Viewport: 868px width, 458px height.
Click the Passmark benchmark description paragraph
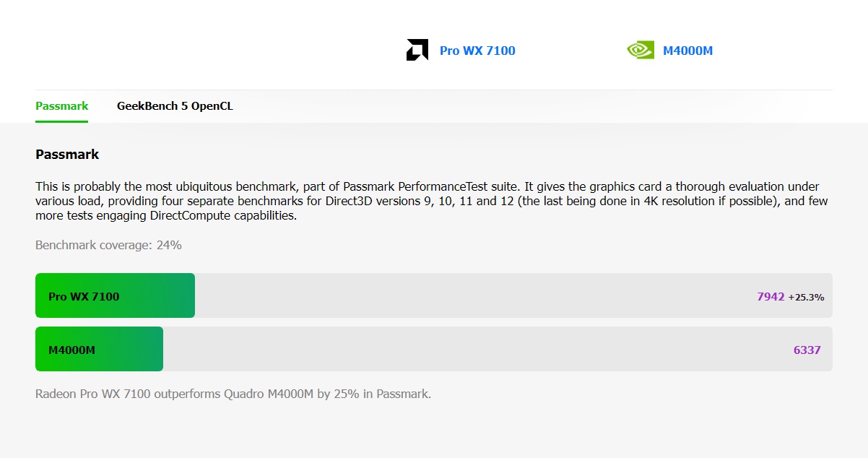(x=432, y=201)
